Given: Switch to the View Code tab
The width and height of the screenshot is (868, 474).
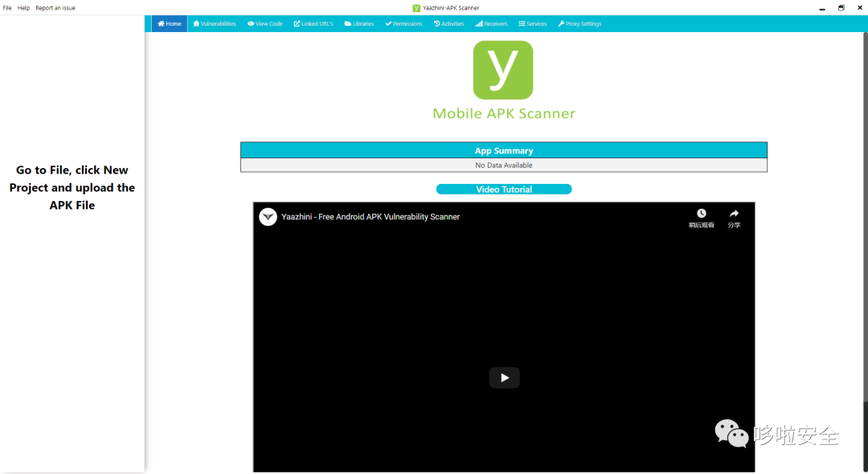Looking at the screenshot, I should pos(265,24).
